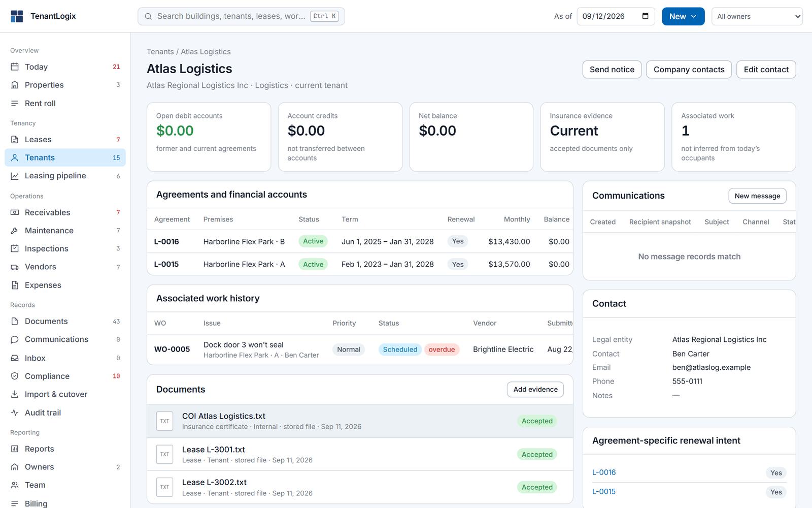812x508 pixels.
Task: Open the date picker calendar icon
Action: click(x=645, y=16)
